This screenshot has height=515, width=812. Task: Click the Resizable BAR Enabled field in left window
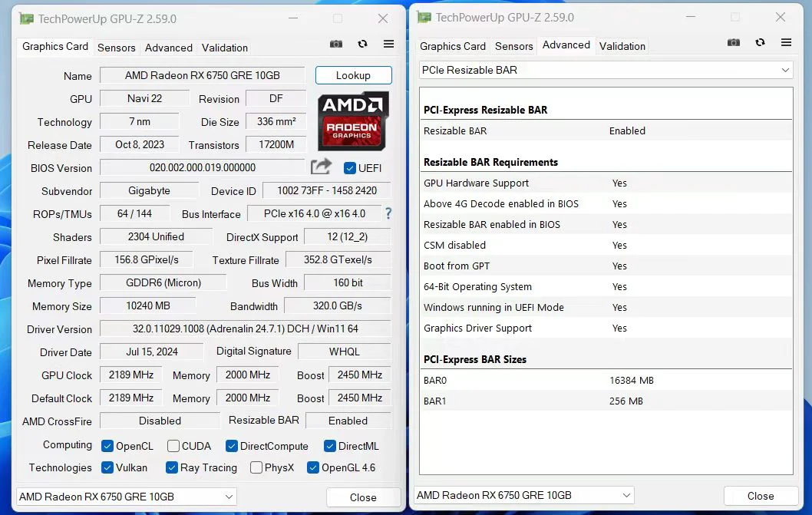(x=348, y=421)
